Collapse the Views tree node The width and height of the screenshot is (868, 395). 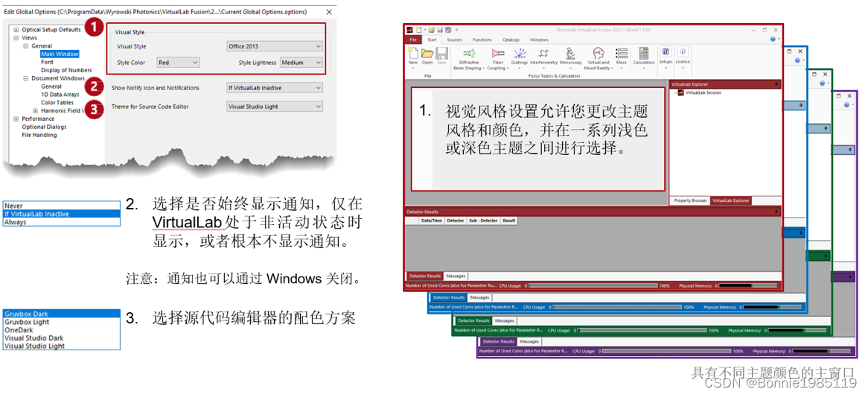click(x=16, y=38)
